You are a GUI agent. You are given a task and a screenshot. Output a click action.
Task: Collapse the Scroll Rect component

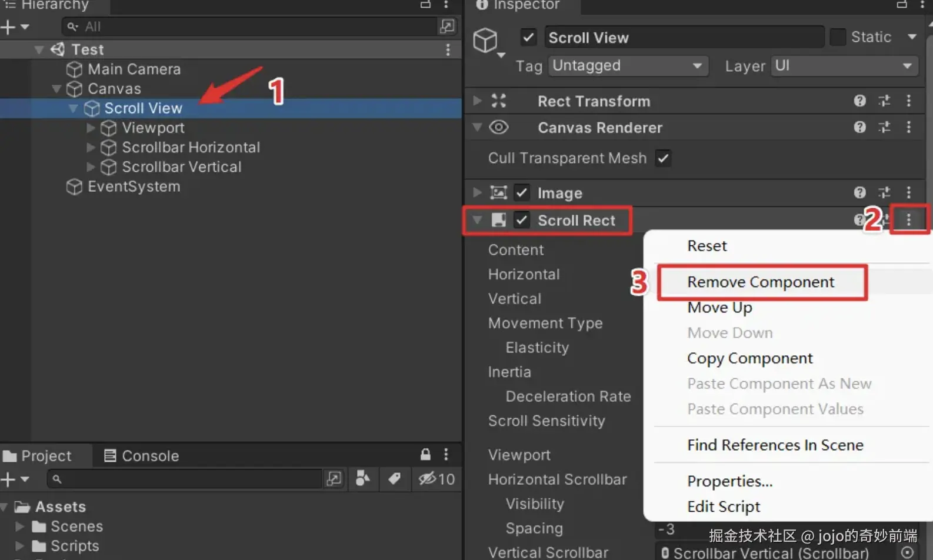(478, 220)
